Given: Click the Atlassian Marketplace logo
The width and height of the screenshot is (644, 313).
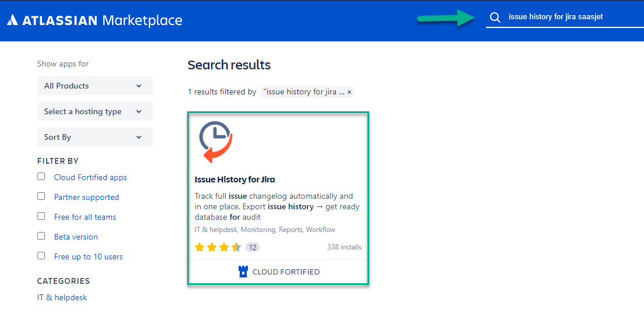Looking at the screenshot, I should [x=94, y=20].
